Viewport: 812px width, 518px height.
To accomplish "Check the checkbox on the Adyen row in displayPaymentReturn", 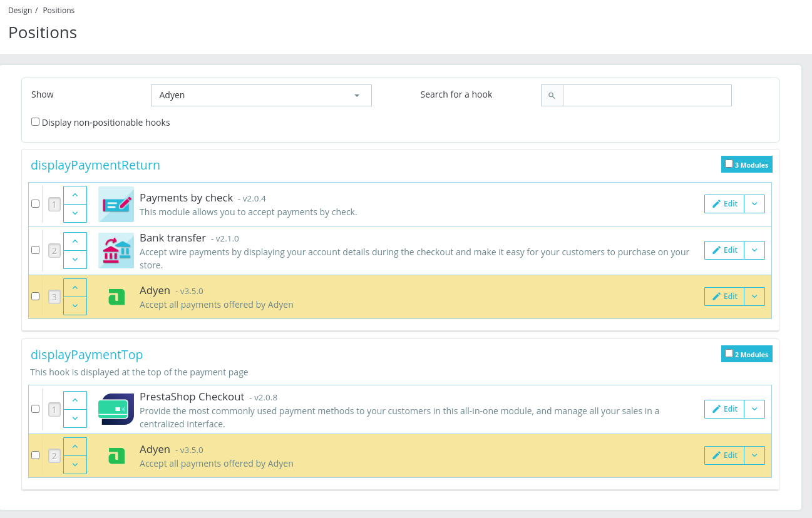I will pyautogui.click(x=35, y=296).
